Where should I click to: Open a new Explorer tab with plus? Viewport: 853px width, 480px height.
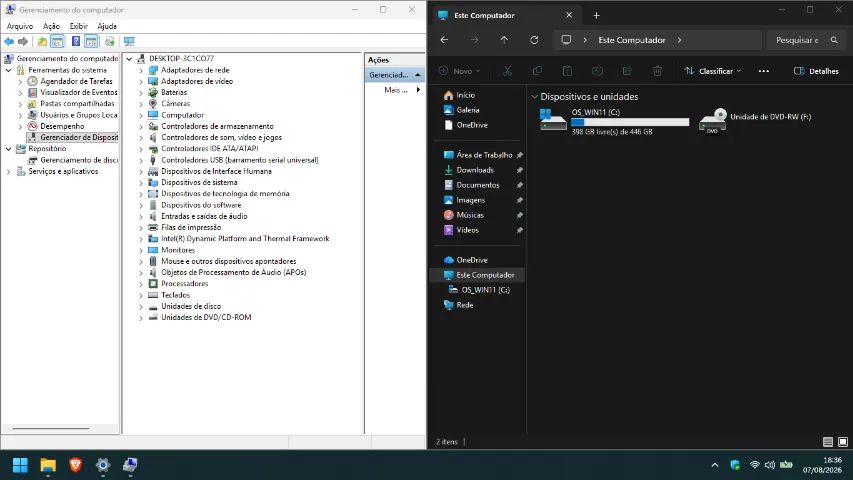[596, 15]
